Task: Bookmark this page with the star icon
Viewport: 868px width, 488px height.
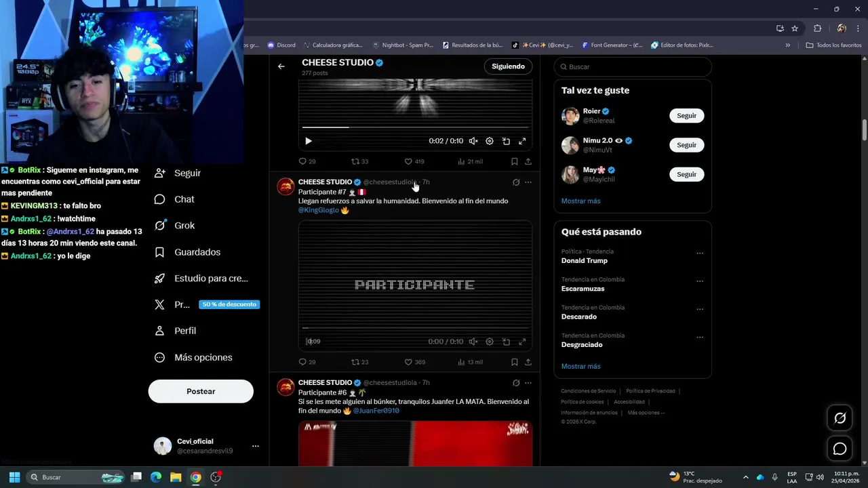Action: click(795, 28)
